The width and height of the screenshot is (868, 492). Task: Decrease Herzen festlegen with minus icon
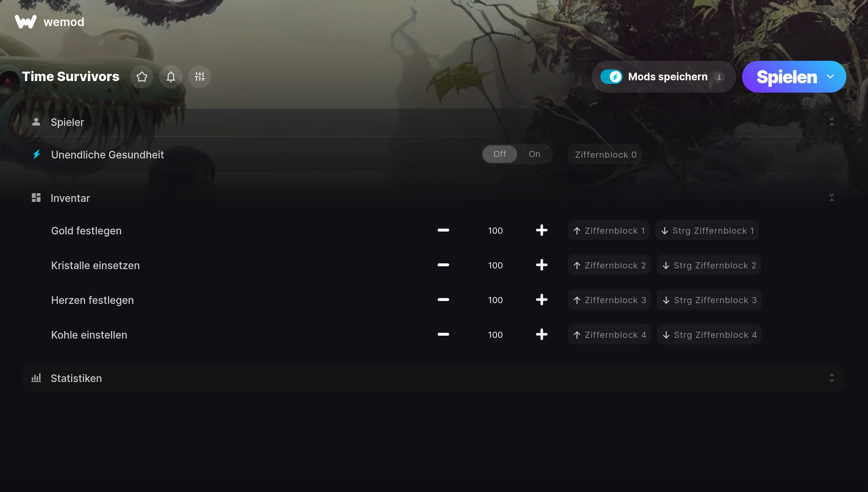click(443, 300)
